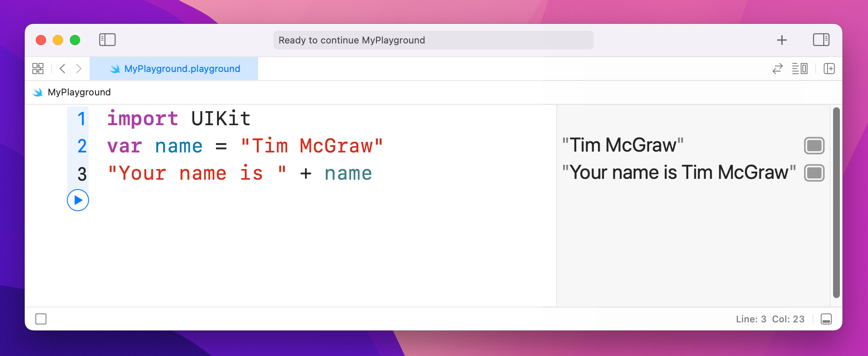The image size is (868, 356).
Task: Toggle the inspector panel on the right
Action: pyautogui.click(x=821, y=40)
